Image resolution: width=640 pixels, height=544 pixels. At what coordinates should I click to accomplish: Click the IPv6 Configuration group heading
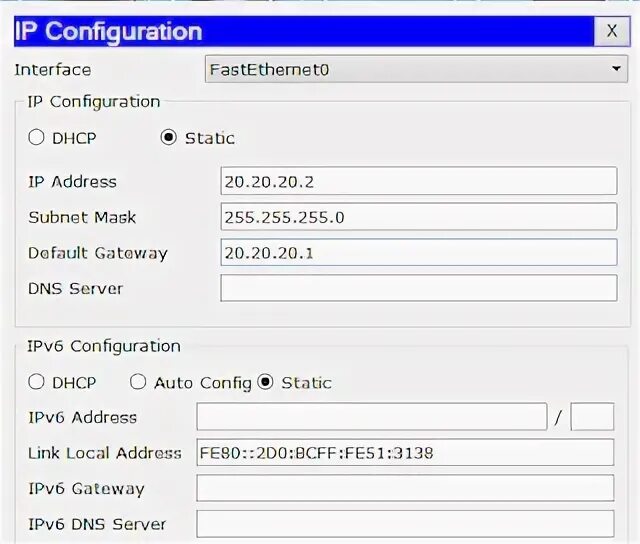pyautogui.click(x=104, y=346)
